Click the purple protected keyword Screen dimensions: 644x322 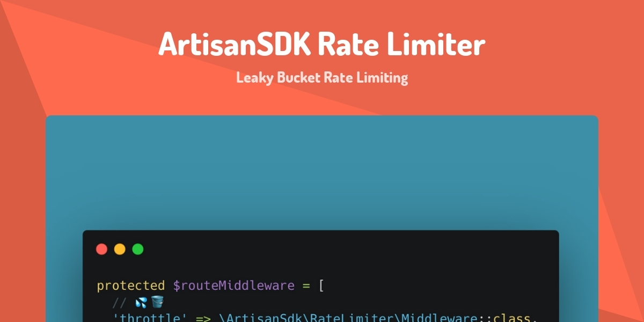coord(130,286)
